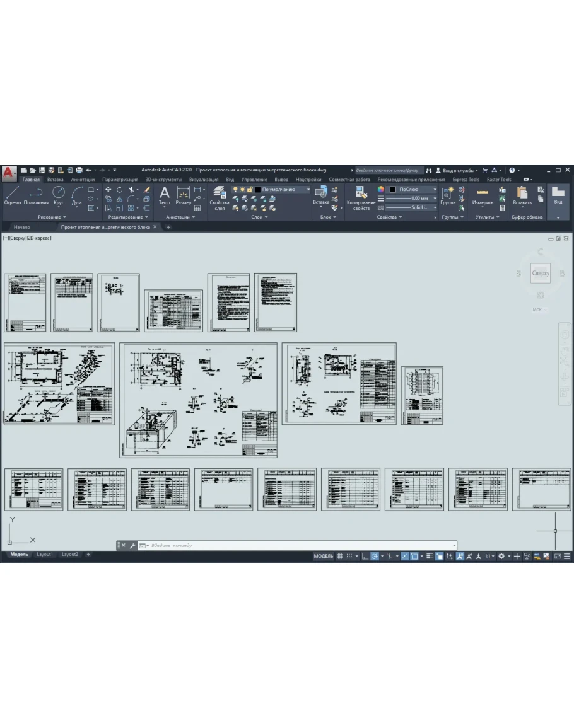Screen dimensions: 574x728
Task: Open Свойства слоя layer properties
Action: pyautogui.click(x=220, y=195)
